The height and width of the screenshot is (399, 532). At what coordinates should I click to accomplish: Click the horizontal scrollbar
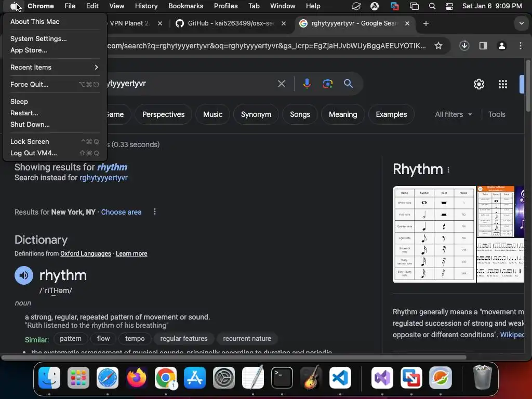click(234, 357)
